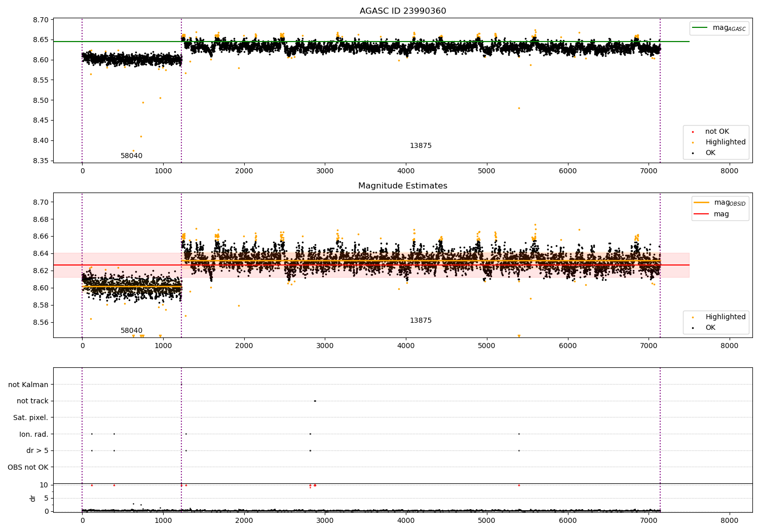Viewport: 760px width, 532px height.
Task: Click the 'dr' y-axis label in bottom plot
Action: point(33,498)
